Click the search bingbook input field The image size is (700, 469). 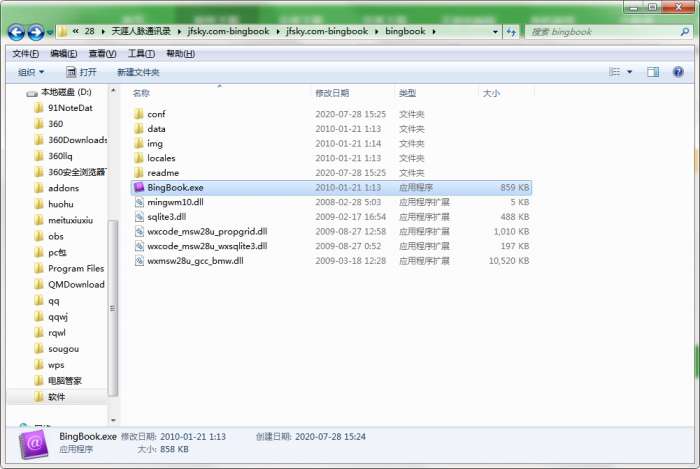coord(603,32)
